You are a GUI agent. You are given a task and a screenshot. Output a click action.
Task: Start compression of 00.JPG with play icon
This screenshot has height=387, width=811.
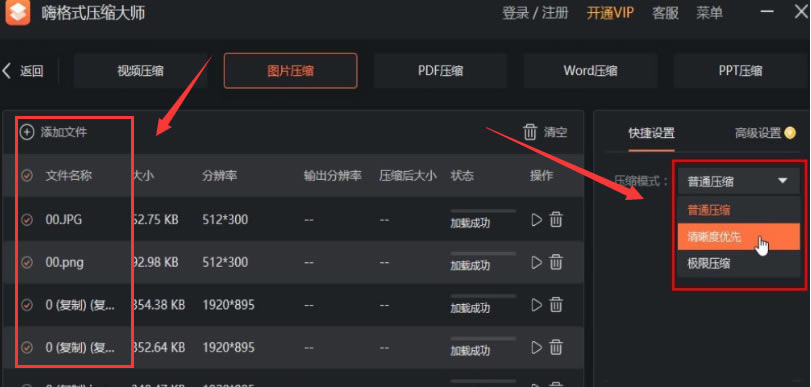[536, 220]
